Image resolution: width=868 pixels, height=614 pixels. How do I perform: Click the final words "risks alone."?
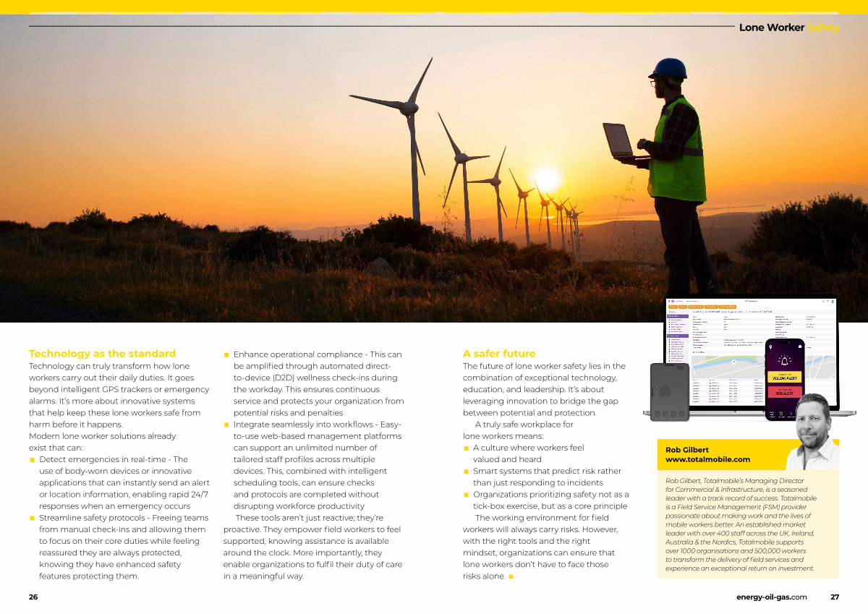click(x=484, y=576)
